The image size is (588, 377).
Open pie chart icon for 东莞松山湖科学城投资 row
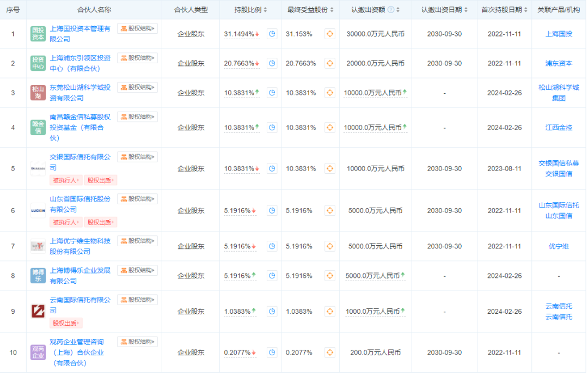coord(272,93)
